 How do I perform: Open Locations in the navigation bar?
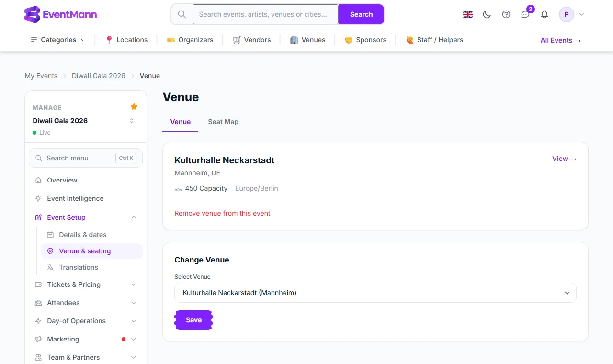pyautogui.click(x=126, y=40)
